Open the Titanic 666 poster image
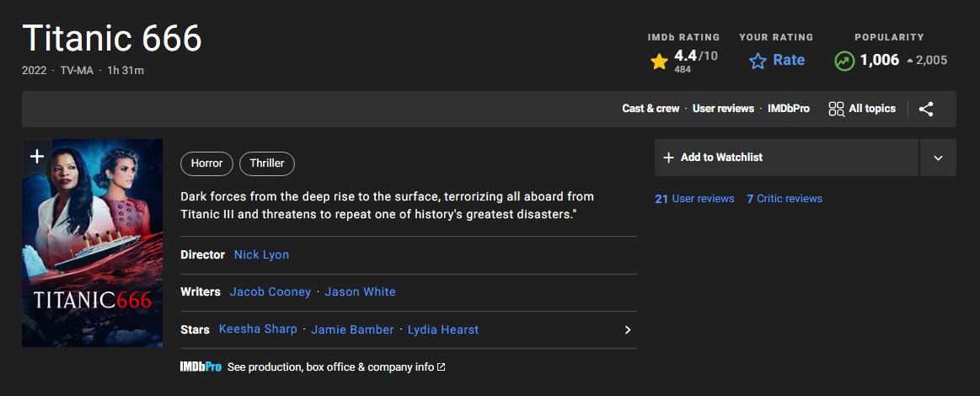Viewport: 980px width, 396px height. point(93,243)
